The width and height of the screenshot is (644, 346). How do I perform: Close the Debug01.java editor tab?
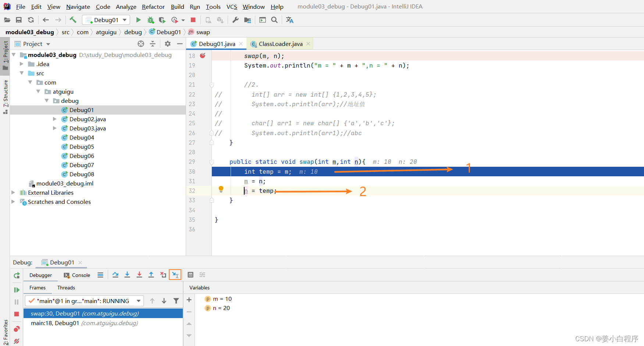(241, 44)
